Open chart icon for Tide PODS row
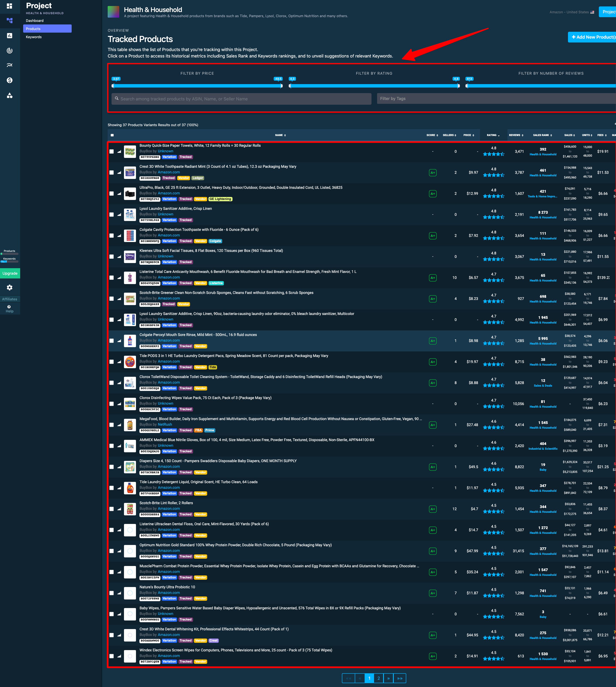This screenshot has height=687, width=616. point(119,362)
